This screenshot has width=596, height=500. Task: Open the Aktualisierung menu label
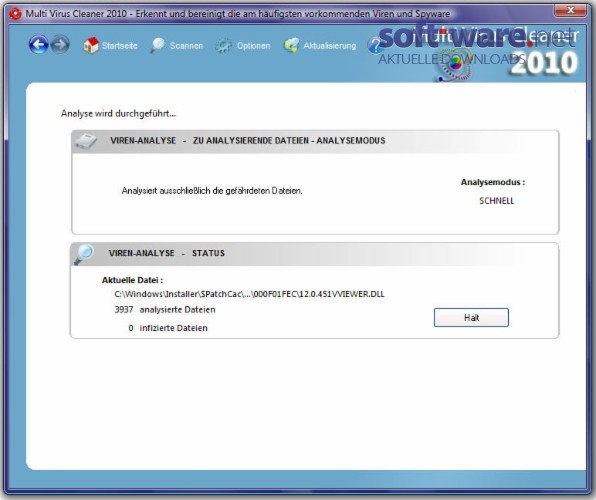click(330, 46)
